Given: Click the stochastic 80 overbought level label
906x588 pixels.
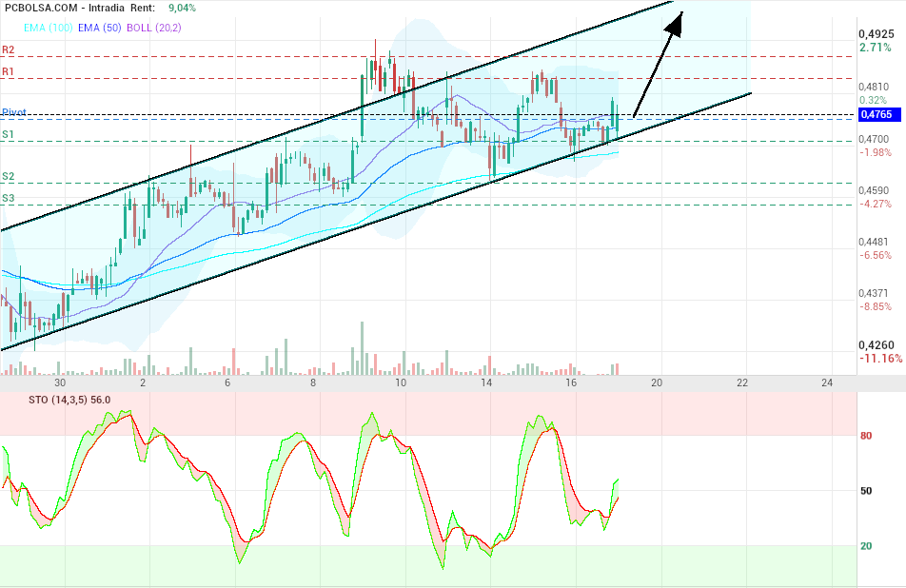Looking at the screenshot, I should click(x=867, y=436).
